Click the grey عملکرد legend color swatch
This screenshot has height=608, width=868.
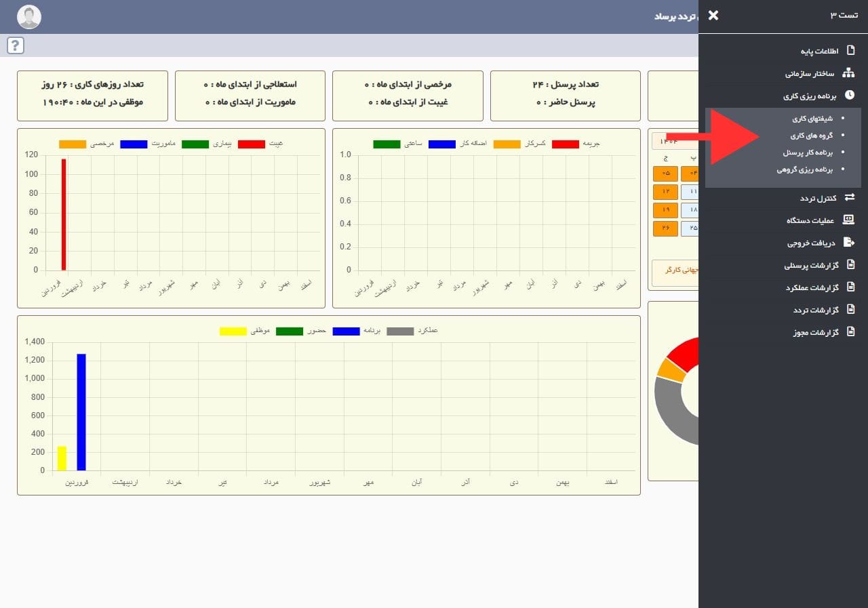[x=399, y=331]
